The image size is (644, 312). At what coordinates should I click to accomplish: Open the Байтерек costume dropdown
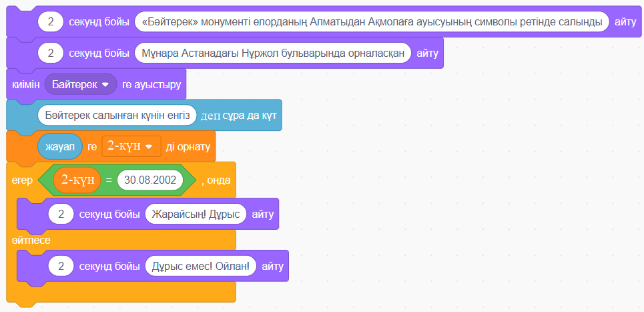(81, 84)
